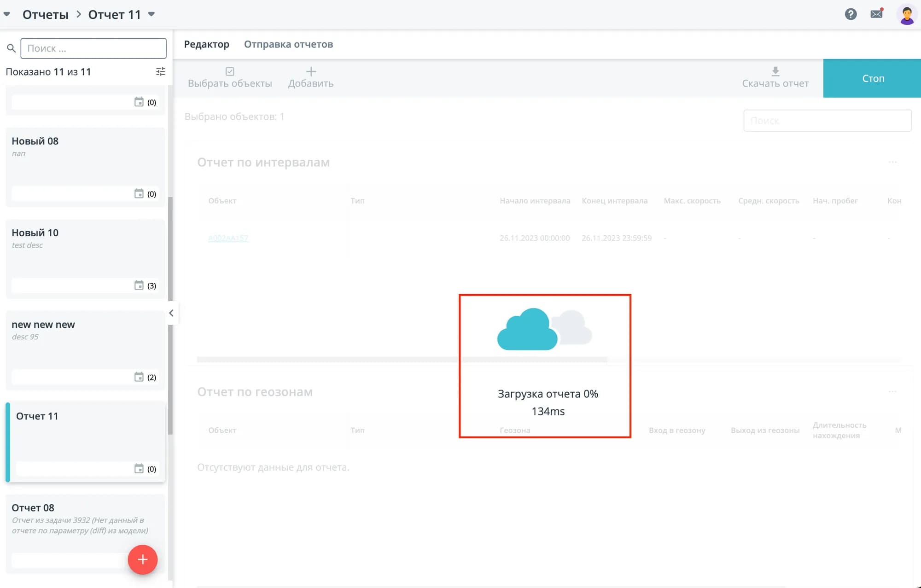
Task: Expand the Отчет 11 breadcrumb dropdown
Action: 151,14
